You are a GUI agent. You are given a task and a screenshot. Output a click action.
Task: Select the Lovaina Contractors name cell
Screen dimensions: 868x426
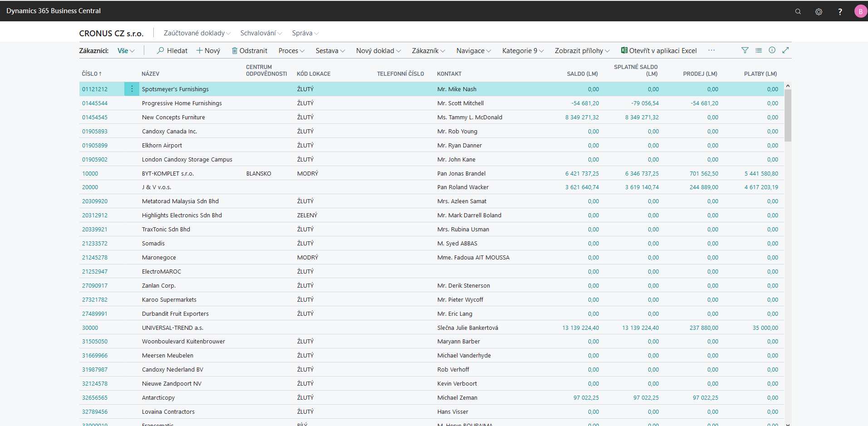pyautogui.click(x=168, y=412)
